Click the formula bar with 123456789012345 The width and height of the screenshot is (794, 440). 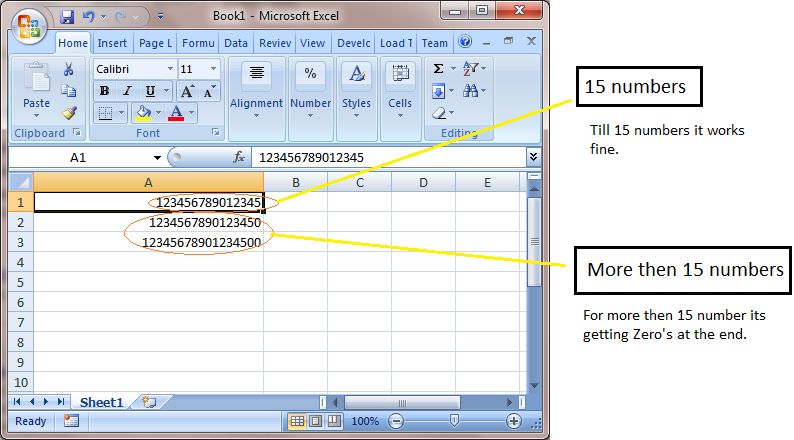390,157
